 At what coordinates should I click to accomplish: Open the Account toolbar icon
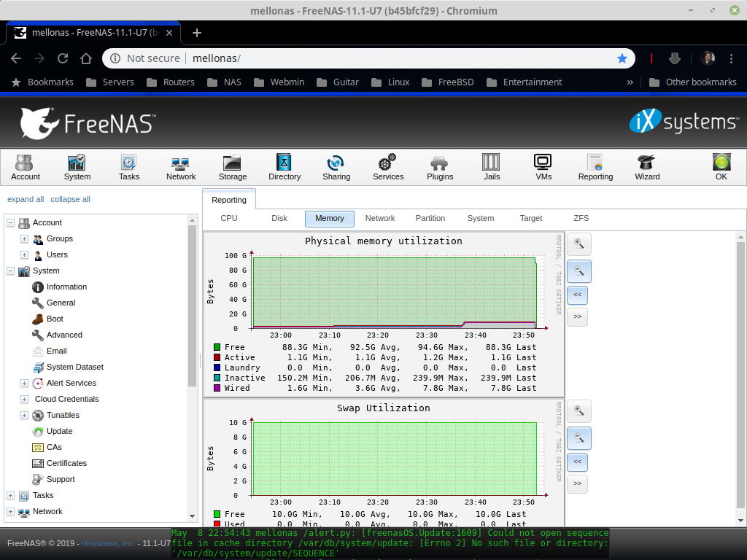click(26, 167)
